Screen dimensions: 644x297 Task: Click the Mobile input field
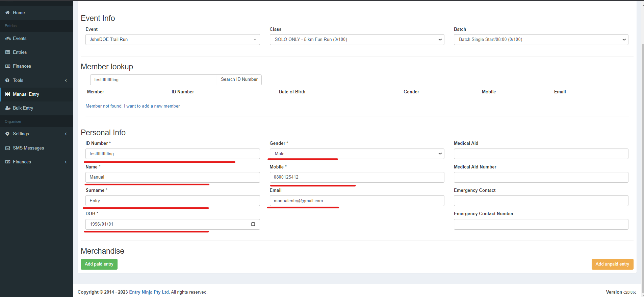tap(357, 177)
